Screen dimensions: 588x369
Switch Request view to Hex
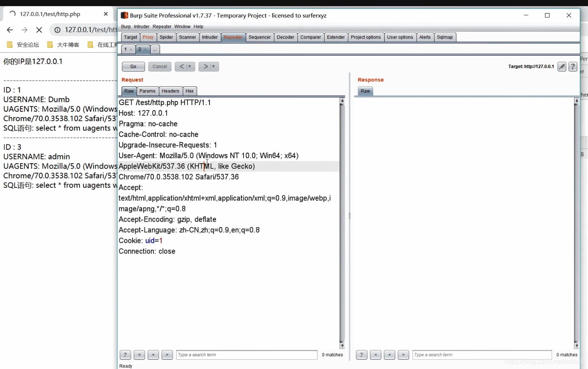[189, 91]
